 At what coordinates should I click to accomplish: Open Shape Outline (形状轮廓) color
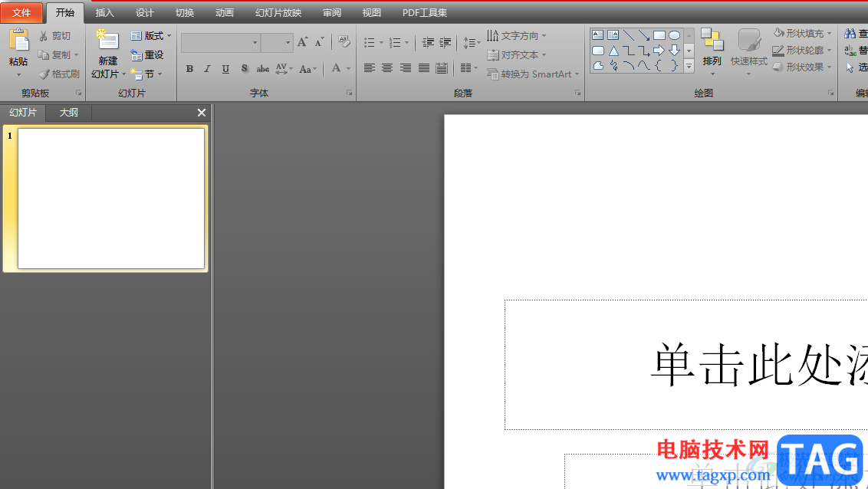point(802,51)
